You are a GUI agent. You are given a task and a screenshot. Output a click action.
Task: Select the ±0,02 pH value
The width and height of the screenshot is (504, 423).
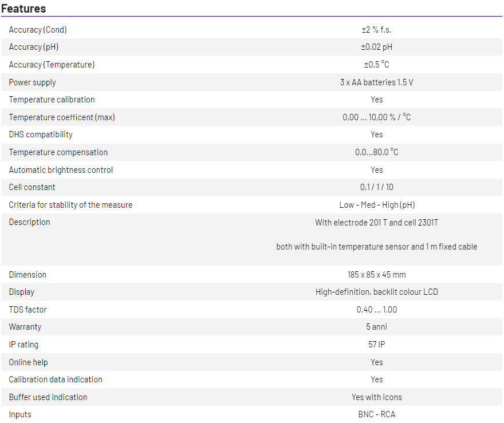376,47
